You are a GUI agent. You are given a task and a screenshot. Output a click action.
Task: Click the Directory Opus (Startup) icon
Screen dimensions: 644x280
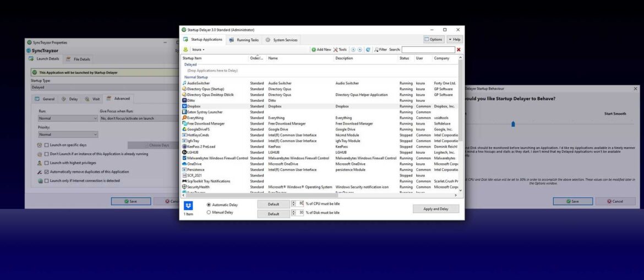184,89
